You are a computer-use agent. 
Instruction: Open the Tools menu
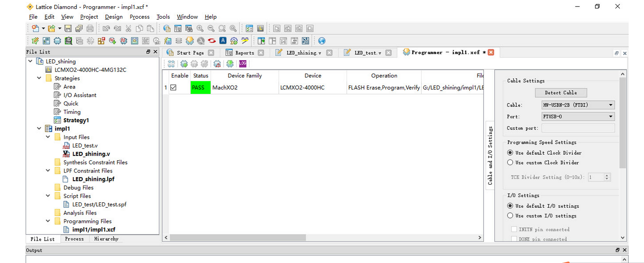click(x=163, y=17)
